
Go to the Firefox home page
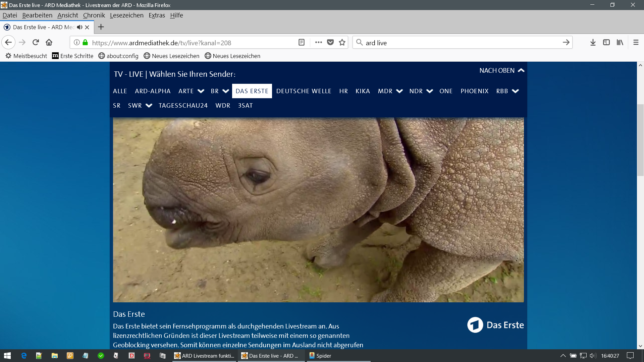pyautogui.click(x=49, y=42)
